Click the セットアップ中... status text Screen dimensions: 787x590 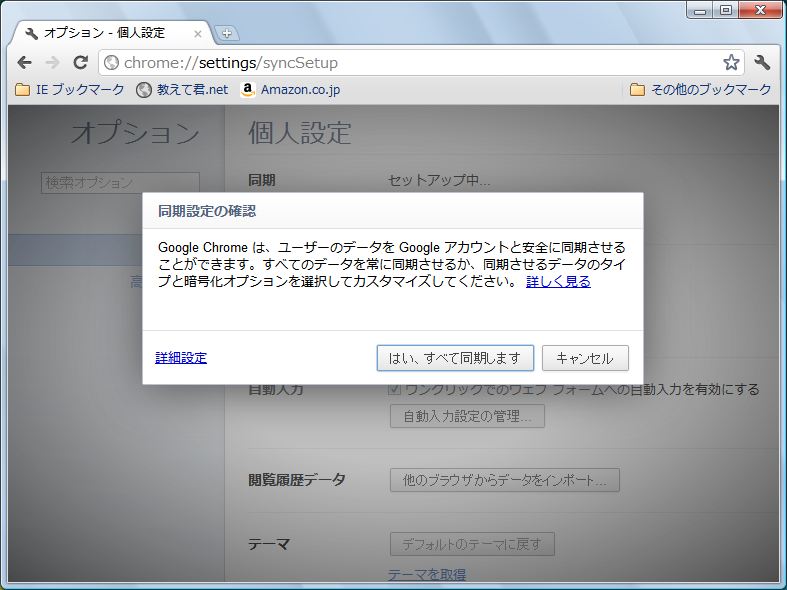click(x=439, y=180)
